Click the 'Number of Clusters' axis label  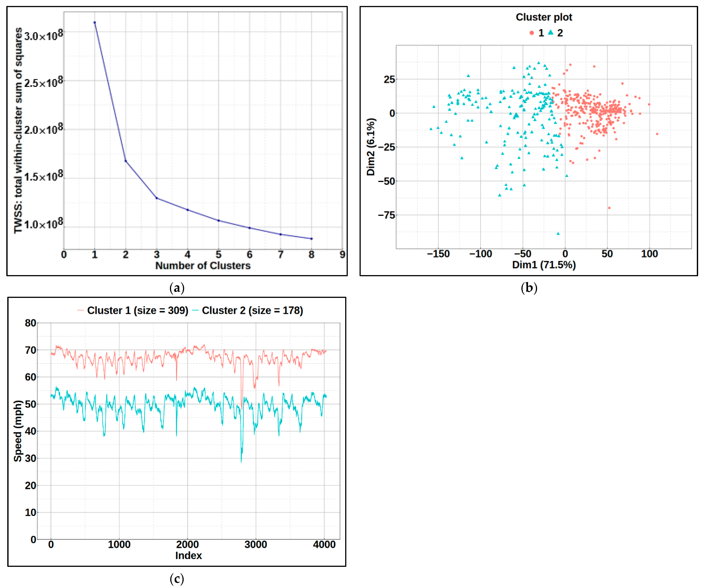pyautogui.click(x=203, y=265)
